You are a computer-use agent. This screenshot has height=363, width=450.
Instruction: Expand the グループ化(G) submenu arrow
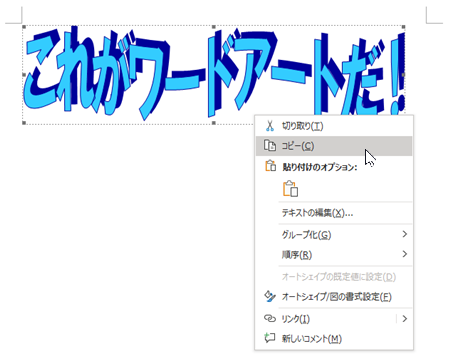405,234
